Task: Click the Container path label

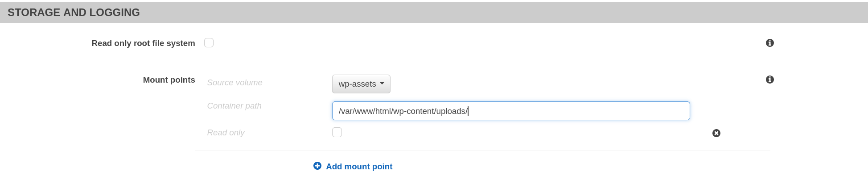Action: pyautogui.click(x=234, y=106)
